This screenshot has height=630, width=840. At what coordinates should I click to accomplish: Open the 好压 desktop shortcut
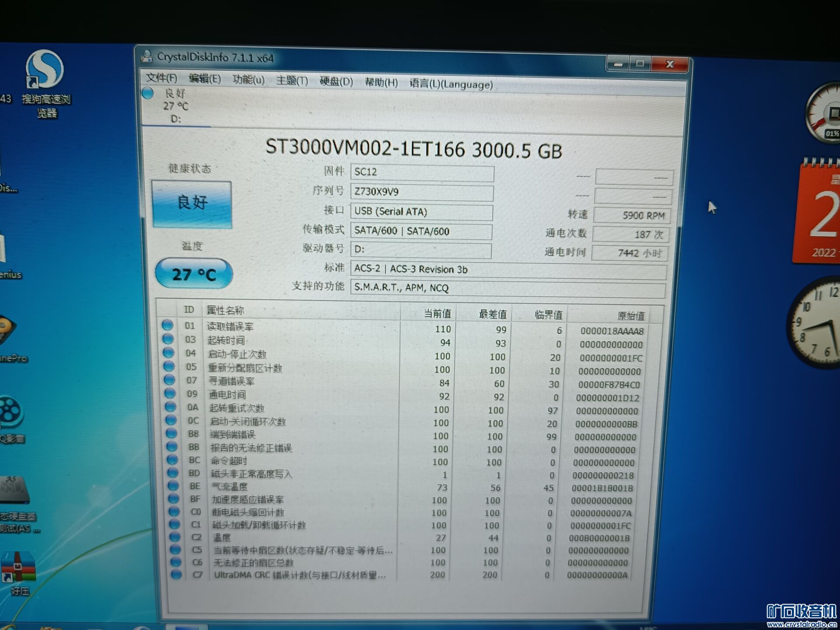click(x=18, y=573)
